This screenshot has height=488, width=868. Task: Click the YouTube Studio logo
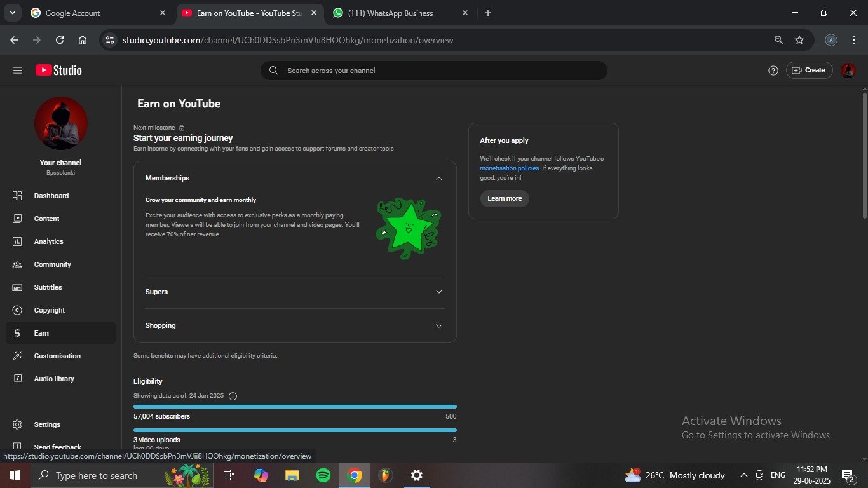tap(58, 71)
